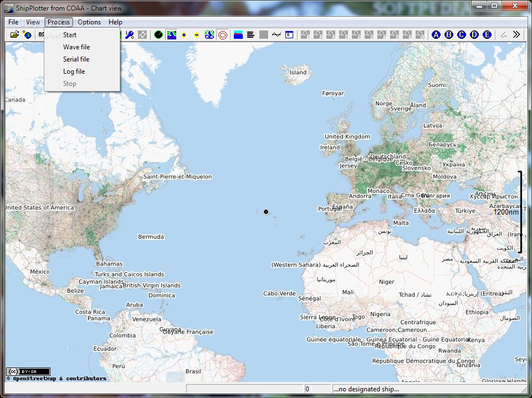Click the blue circle B button
Image resolution: width=532 pixels, height=398 pixels.
tap(449, 34)
